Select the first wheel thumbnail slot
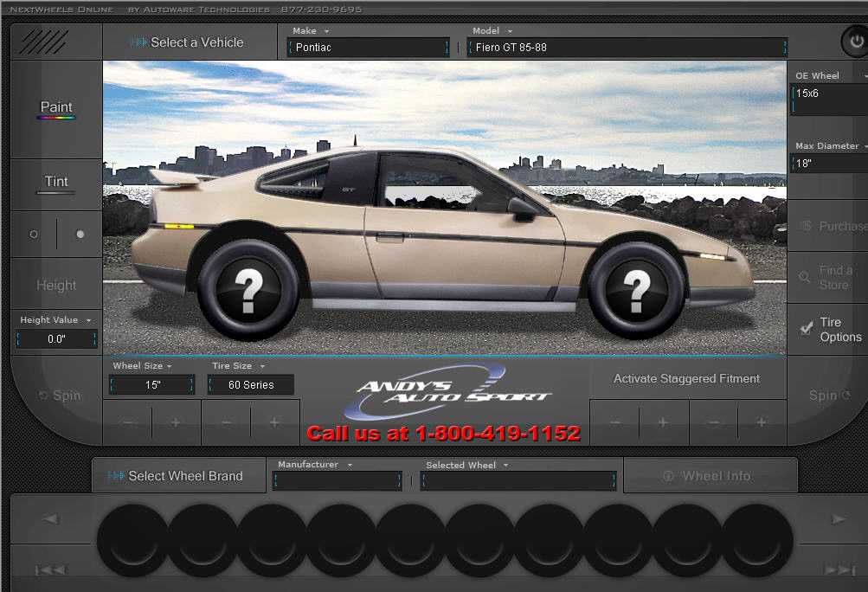The height and width of the screenshot is (592, 868). click(133, 540)
